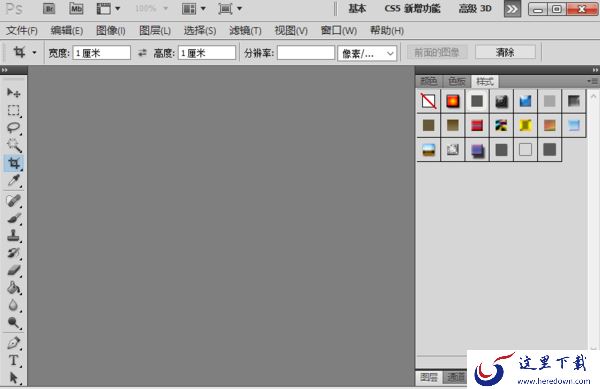Select the Clone Stamp tool
This screenshot has height=389, width=600.
(13, 235)
